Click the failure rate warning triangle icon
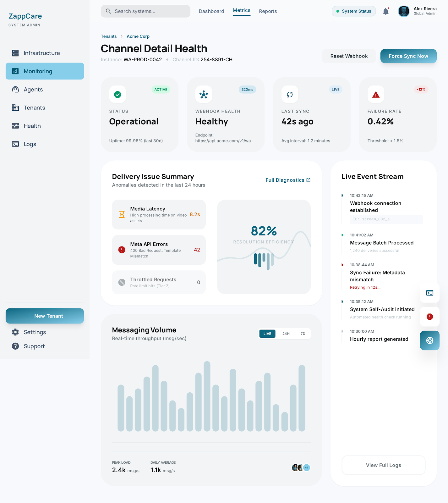448x503 pixels. click(376, 94)
